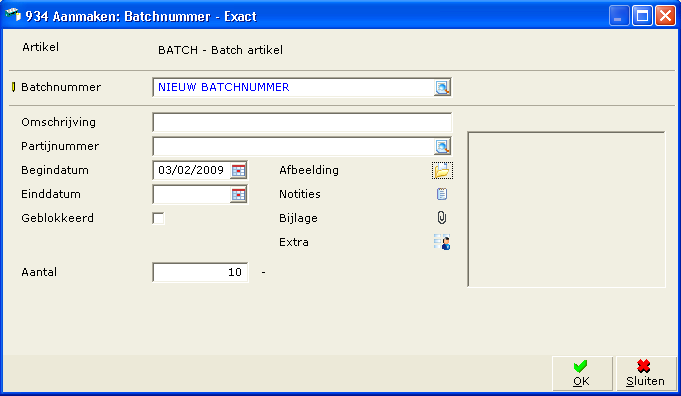The image size is (681, 396).
Task: Open the Begindatum calendar picker
Action: 238,171
